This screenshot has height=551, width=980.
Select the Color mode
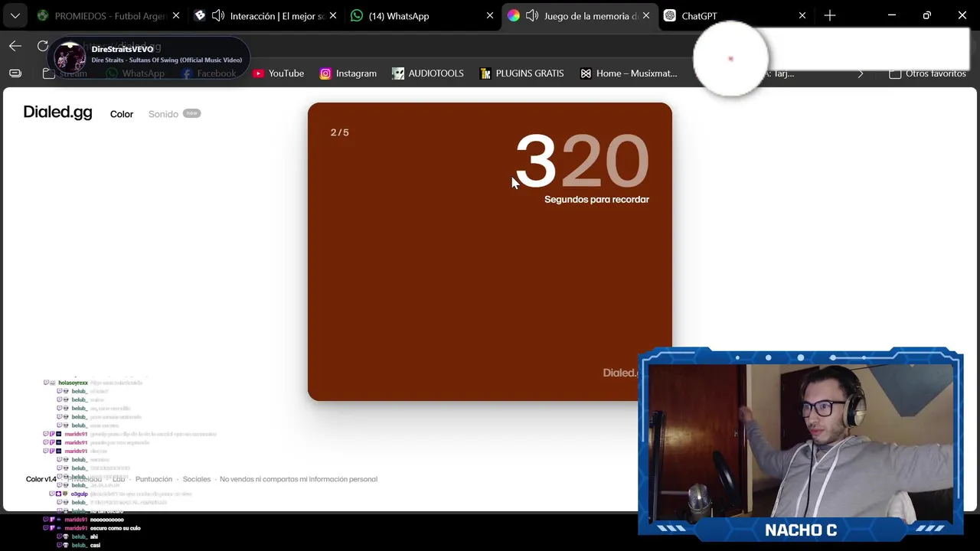click(122, 114)
